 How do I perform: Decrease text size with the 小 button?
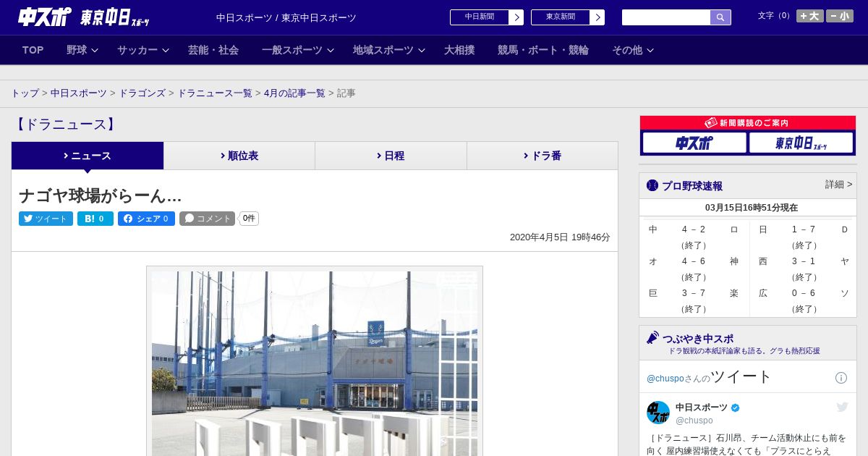pyautogui.click(x=840, y=16)
